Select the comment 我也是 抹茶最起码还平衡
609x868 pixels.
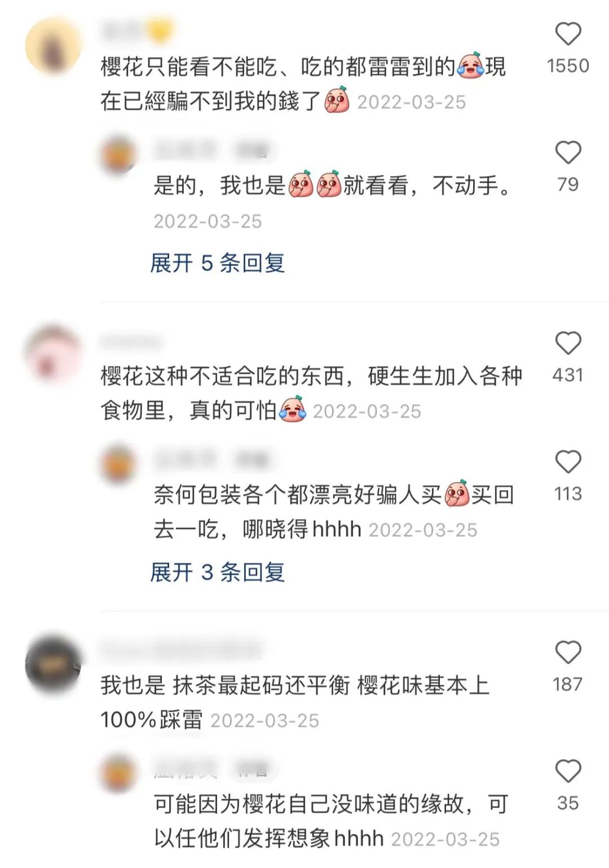[295, 702]
